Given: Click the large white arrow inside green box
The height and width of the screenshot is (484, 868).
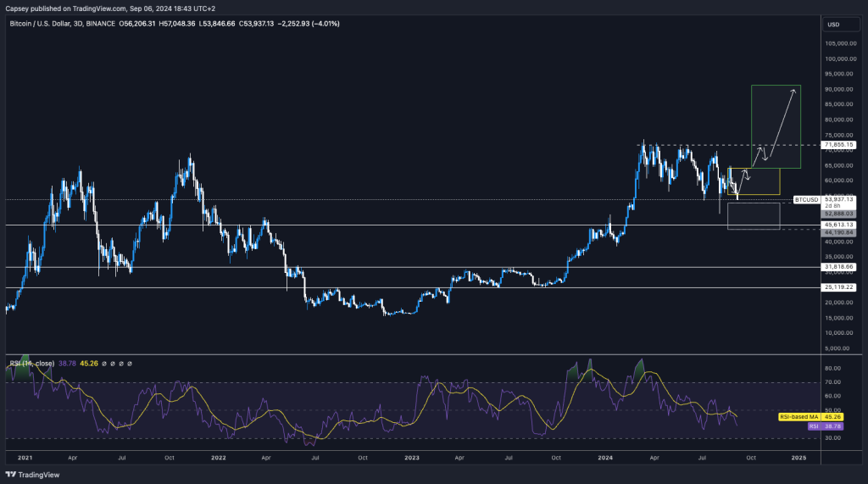Looking at the screenshot, I should pyautogui.click(x=782, y=122).
